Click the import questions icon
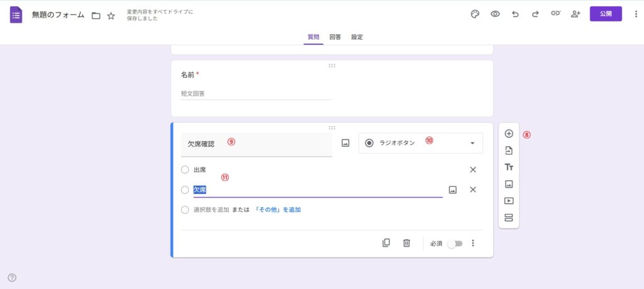 [x=509, y=150]
